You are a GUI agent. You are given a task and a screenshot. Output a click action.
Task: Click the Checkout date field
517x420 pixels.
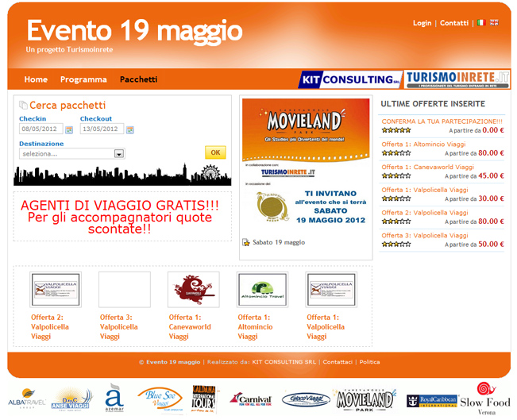[x=102, y=129]
